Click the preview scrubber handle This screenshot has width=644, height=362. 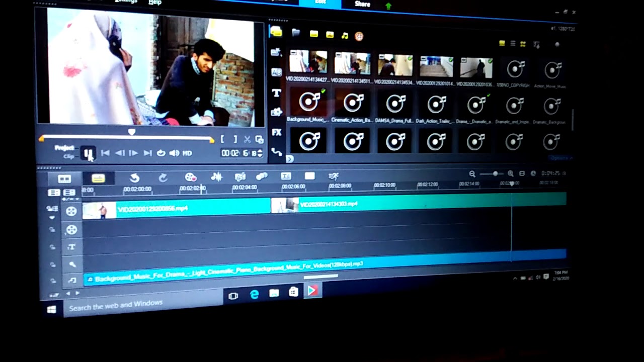click(132, 132)
